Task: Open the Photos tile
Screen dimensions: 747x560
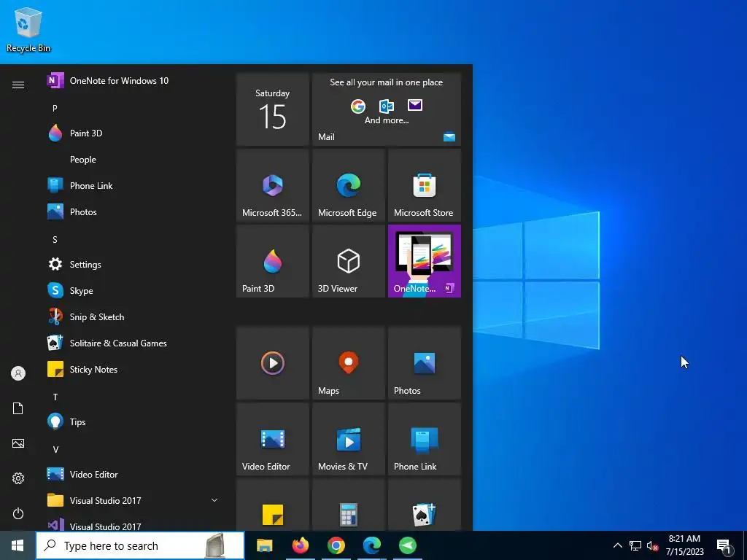Action: pos(425,363)
